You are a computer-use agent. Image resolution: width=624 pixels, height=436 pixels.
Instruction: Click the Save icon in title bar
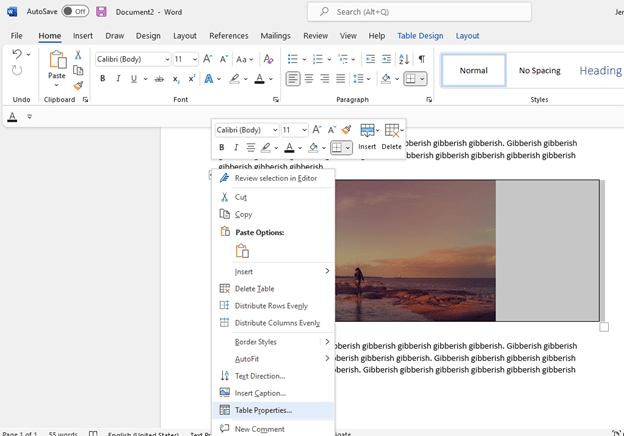(x=101, y=11)
